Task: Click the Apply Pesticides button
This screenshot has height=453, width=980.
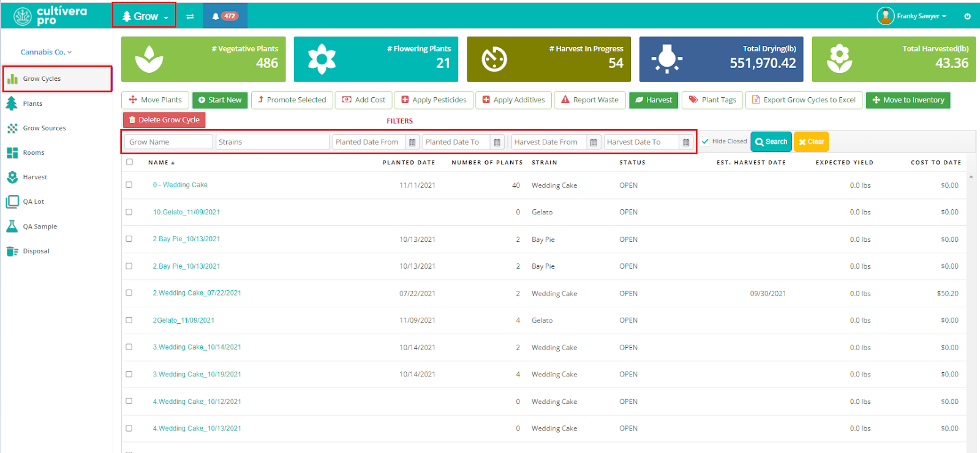Action: 434,100
